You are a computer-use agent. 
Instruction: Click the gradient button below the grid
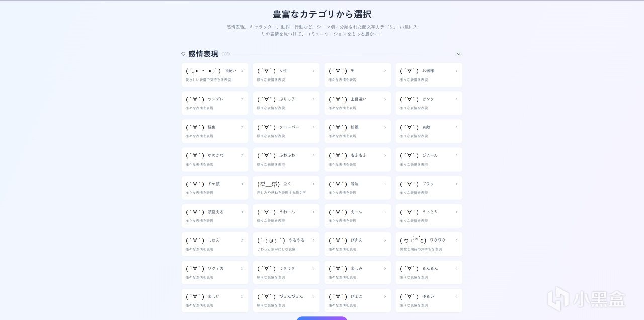point(321,318)
